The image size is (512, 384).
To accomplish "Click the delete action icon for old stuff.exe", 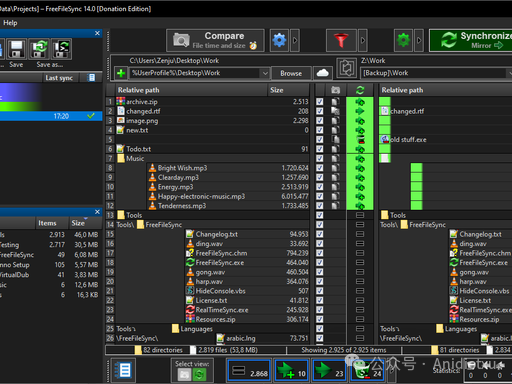I will click(x=360, y=139).
